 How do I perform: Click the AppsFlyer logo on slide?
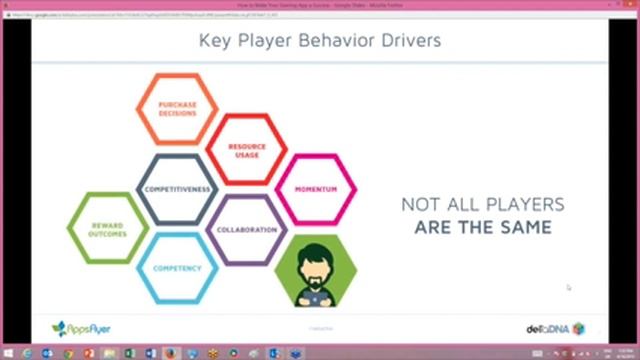(81, 329)
